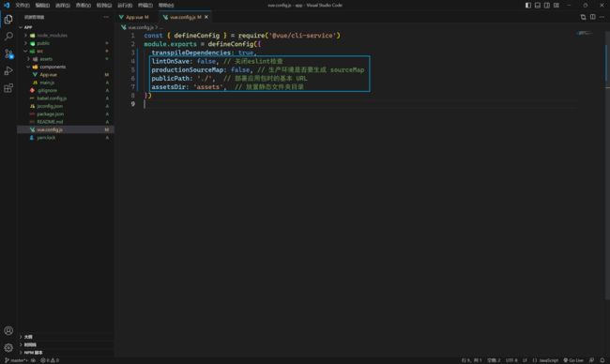Open the View menu (fourth menu)
Screen dimensions: 610x364
point(84,5)
